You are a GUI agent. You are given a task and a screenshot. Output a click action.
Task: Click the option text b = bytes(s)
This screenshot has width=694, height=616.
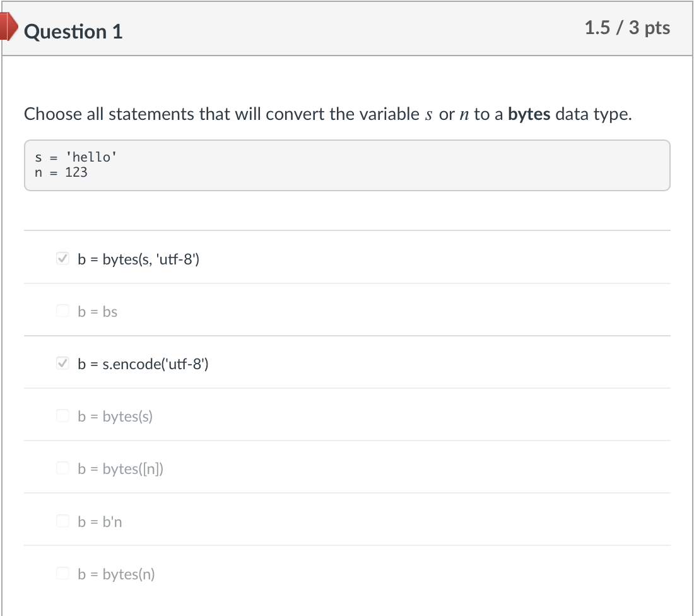coord(115,416)
